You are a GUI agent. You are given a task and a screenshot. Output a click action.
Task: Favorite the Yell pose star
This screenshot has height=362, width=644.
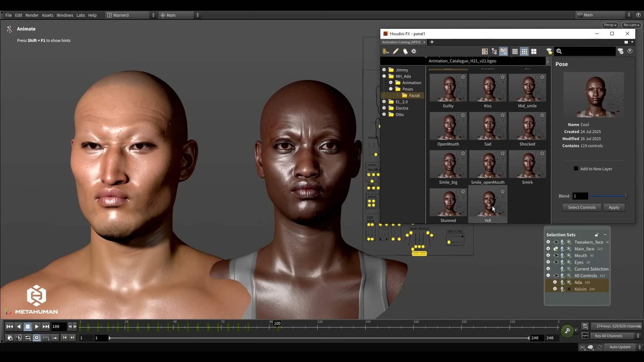click(x=502, y=191)
